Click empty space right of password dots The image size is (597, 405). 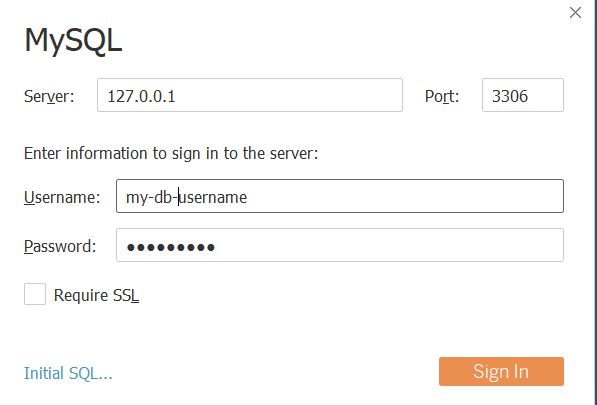(388, 245)
